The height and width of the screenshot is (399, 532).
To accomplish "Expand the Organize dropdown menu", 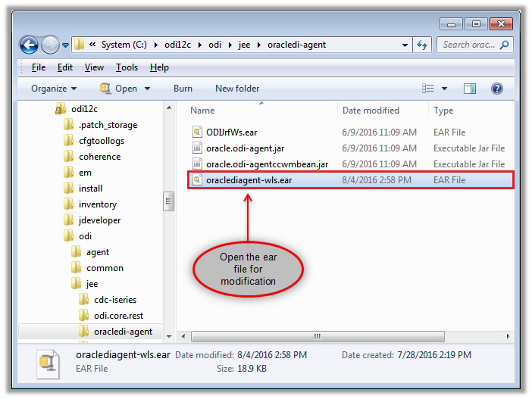I will 53,89.
